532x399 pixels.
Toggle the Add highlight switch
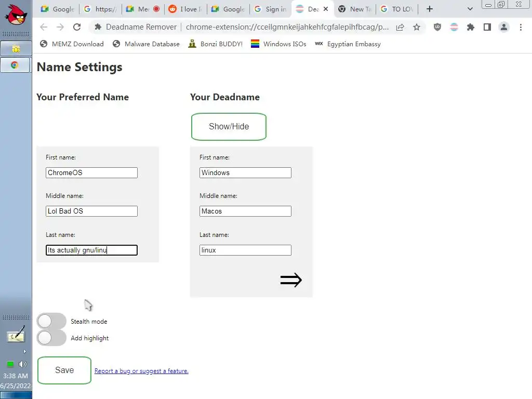51,338
